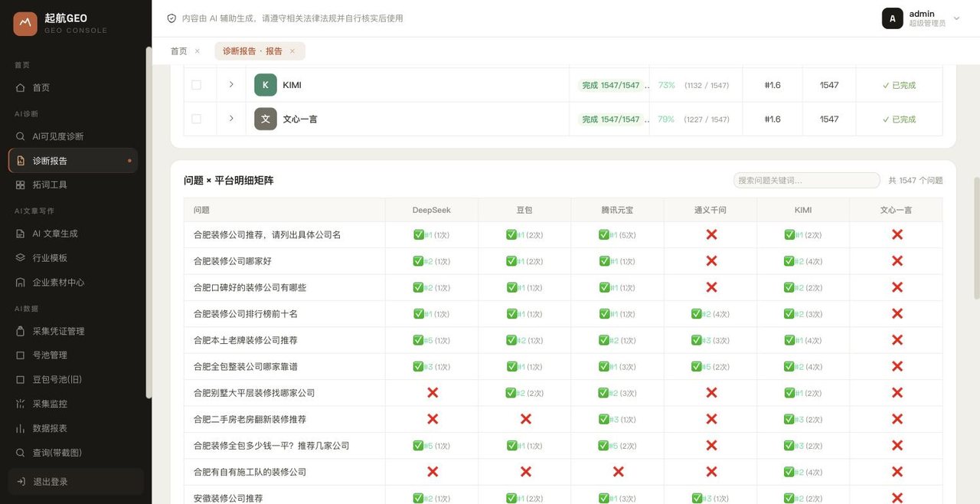Click the sidebar vertical scrollbar
This screenshot has height=504, width=980.
click(149, 222)
